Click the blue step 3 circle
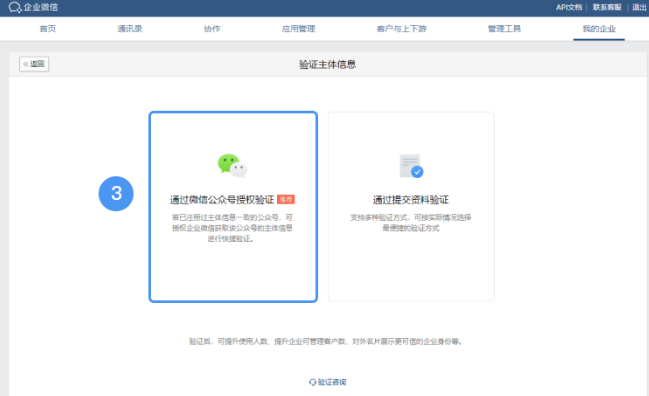 tap(116, 194)
